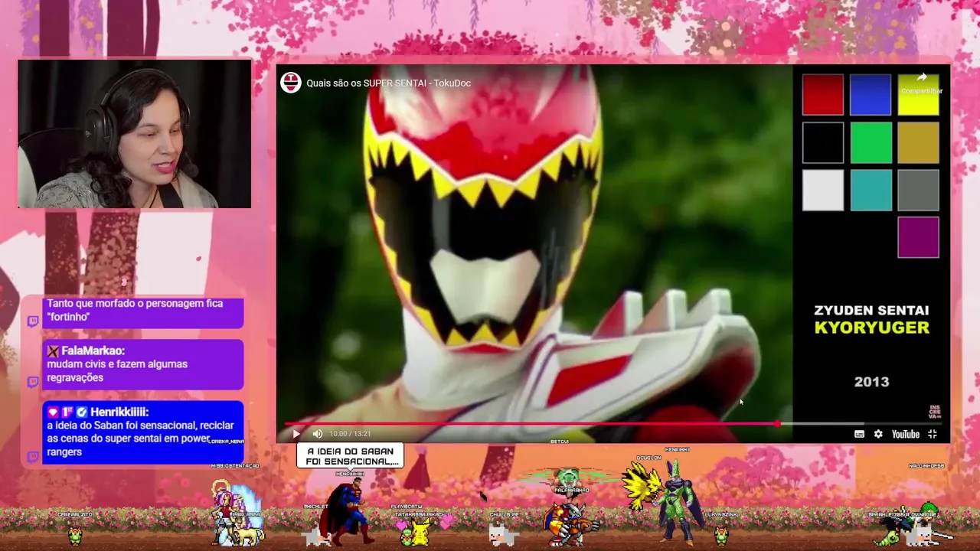Select the gray color swatch
Image resolution: width=980 pixels, height=551 pixels.
918,190
